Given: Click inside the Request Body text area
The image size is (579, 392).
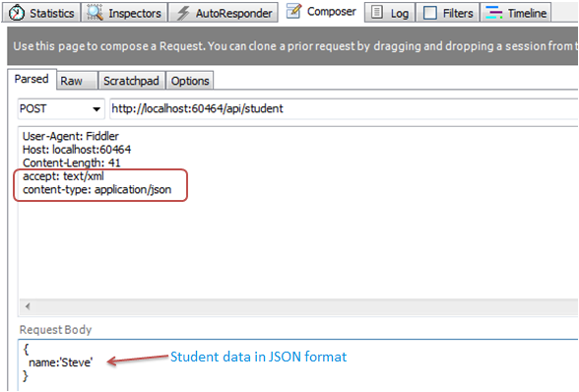Looking at the screenshot, I should [x=298, y=364].
